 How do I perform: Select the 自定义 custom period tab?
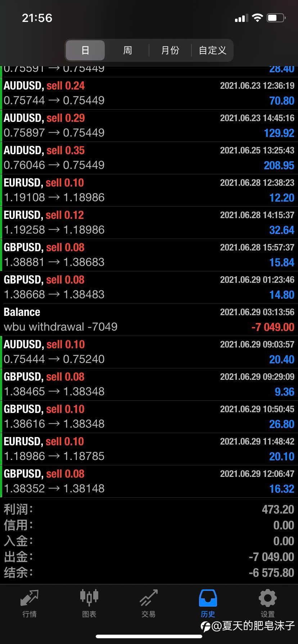click(x=212, y=50)
